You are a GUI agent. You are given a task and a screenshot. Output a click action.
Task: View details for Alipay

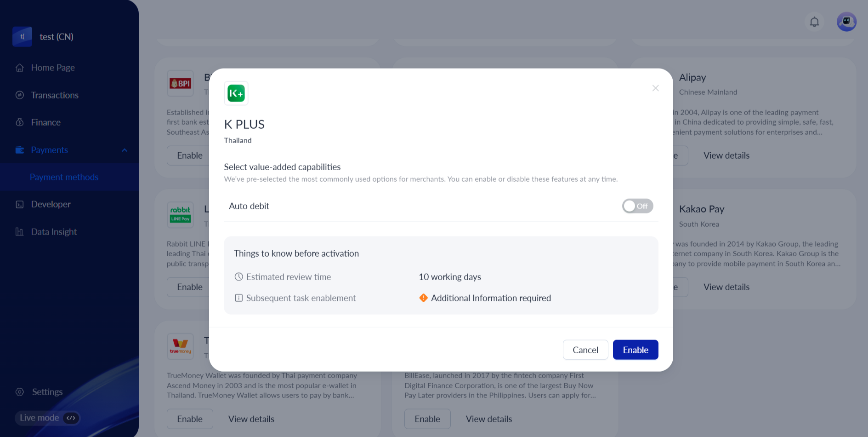click(x=726, y=155)
